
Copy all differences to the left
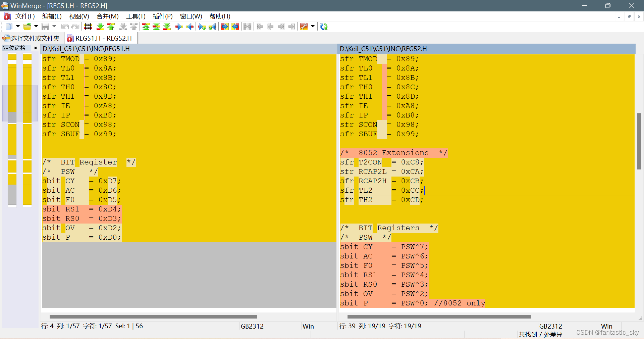(235, 27)
